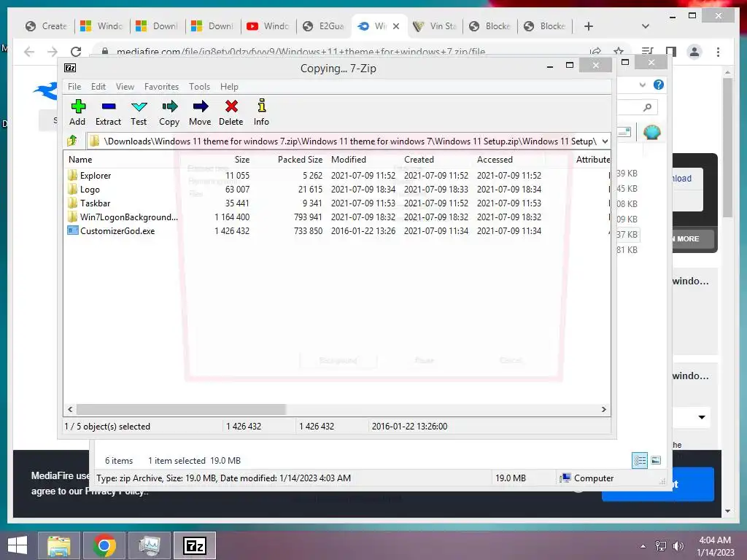The image size is (747, 560).
Task: Open the Tools menu in 7-Zip
Action: (x=199, y=87)
